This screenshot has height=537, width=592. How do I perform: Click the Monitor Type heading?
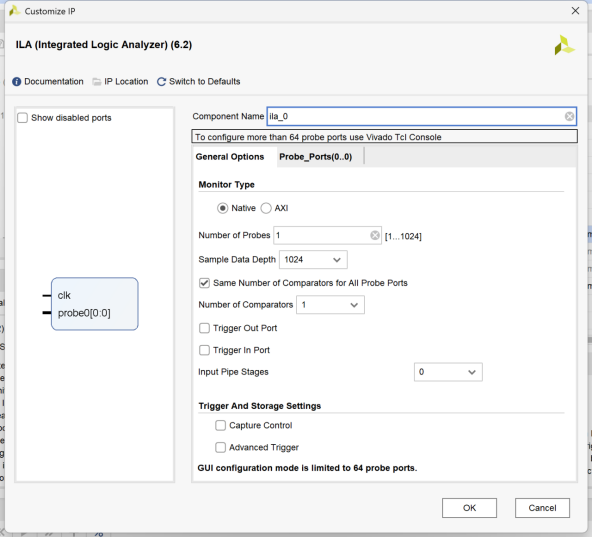pos(227,185)
